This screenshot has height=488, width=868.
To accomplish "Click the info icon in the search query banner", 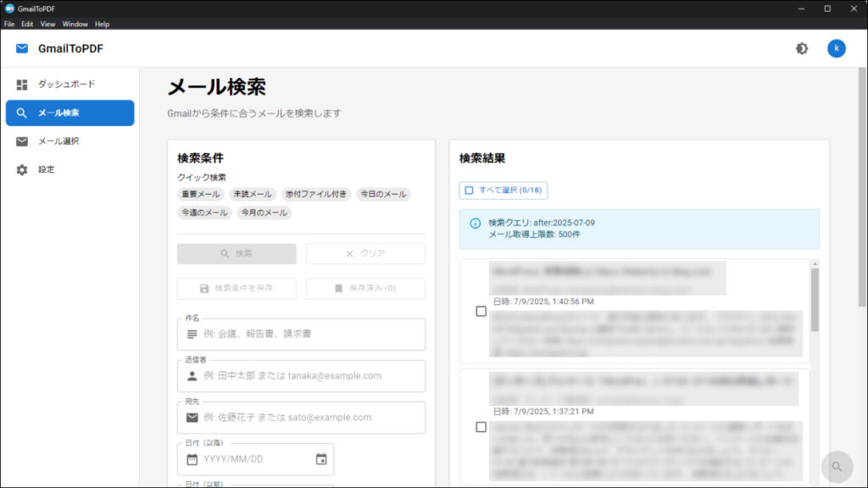I will click(475, 224).
